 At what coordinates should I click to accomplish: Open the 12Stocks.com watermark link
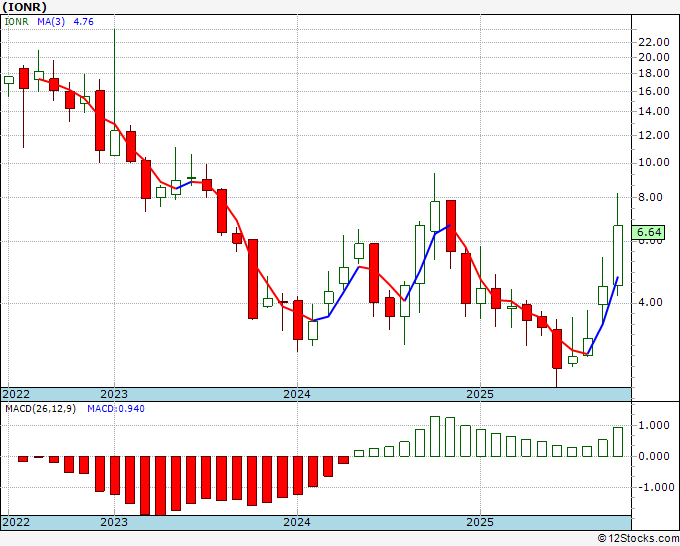click(635, 538)
